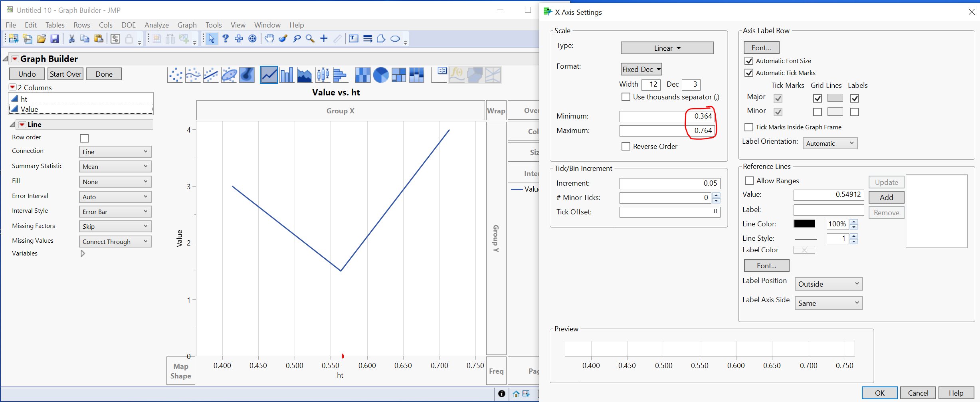Image resolution: width=980 pixels, height=402 pixels.
Task: Activate the Area graph element
Action: point(304,75)
